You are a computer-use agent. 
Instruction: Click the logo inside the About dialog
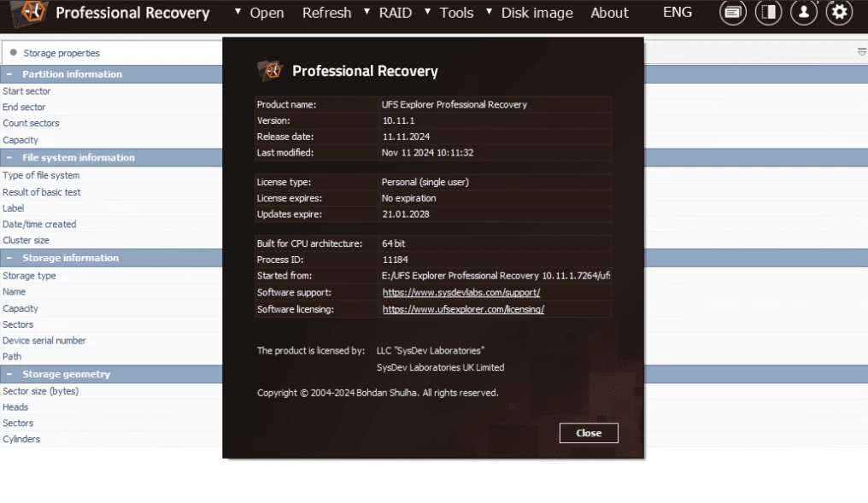pyautogui.click(x=271, y=71)
